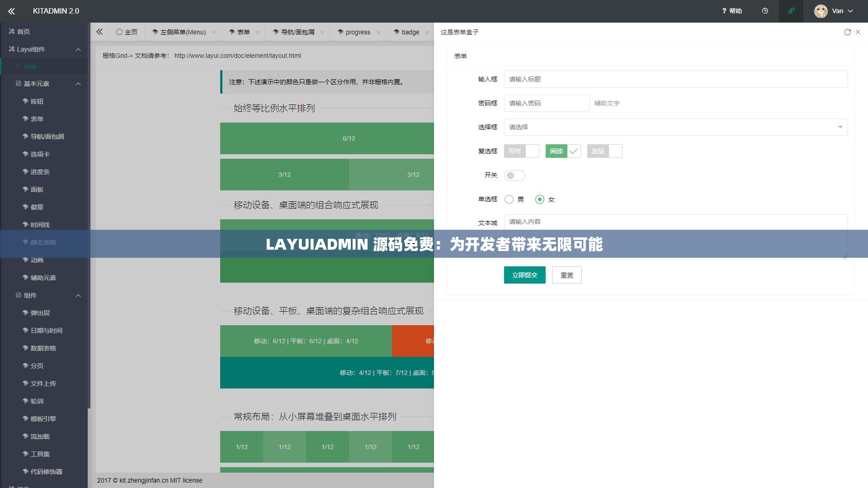Click the 文本域 textarea
868x488 pixels.
coord(675,237)
